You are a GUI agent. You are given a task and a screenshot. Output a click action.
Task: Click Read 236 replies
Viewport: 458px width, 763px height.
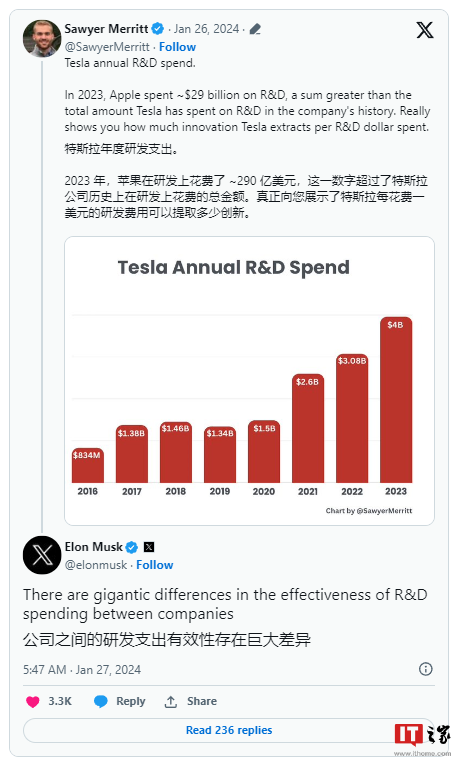point(229,730)
